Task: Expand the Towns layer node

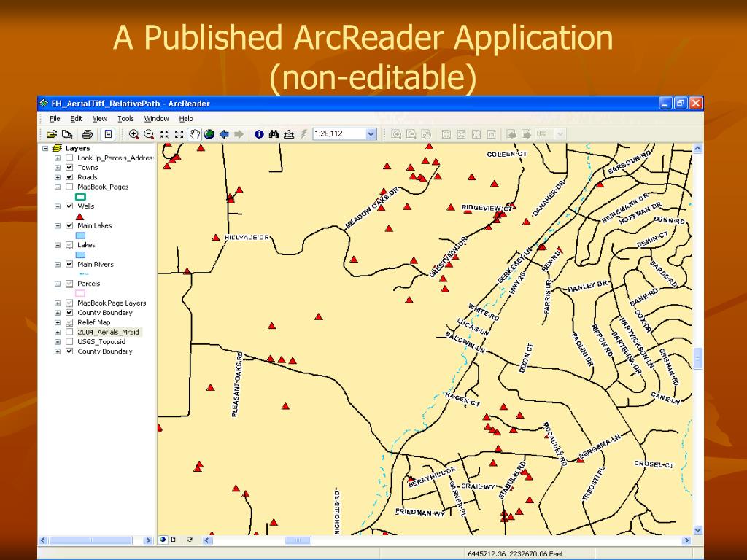Action: pyautogui.click(x=58, y=168)
